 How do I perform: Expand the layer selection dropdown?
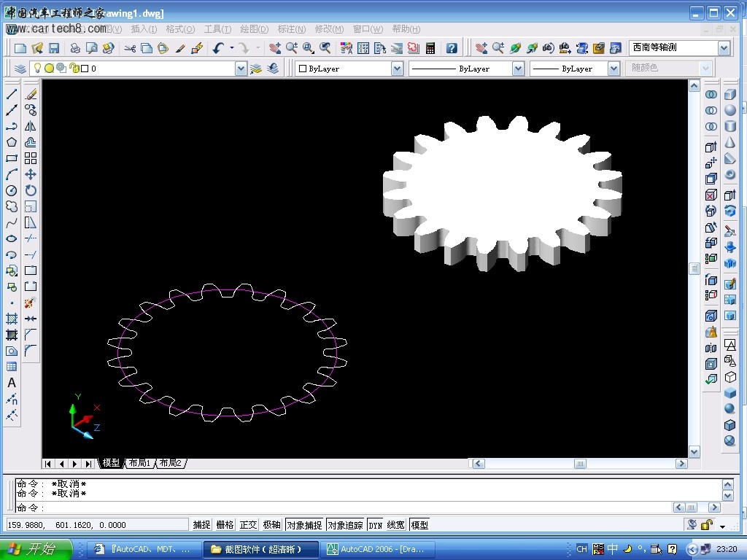click(241, 69)
